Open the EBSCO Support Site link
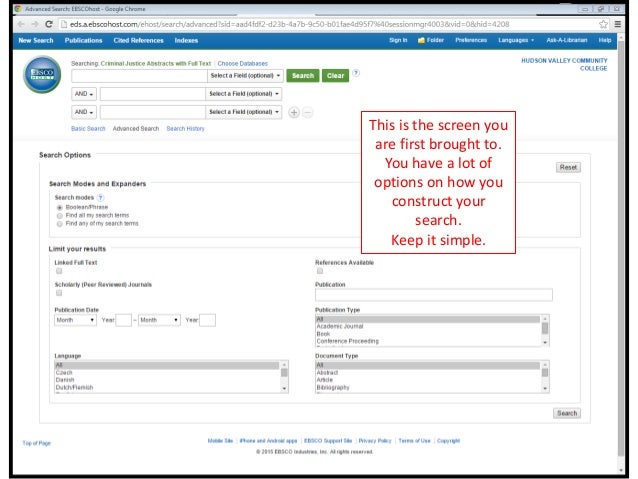638x479 pixels. 328,441
